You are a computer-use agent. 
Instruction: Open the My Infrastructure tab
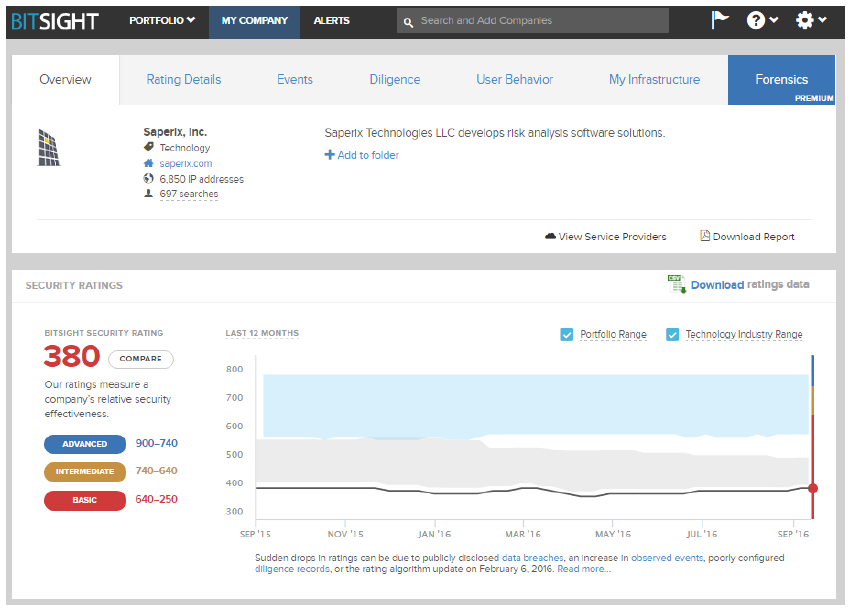(x=654, y=79)
